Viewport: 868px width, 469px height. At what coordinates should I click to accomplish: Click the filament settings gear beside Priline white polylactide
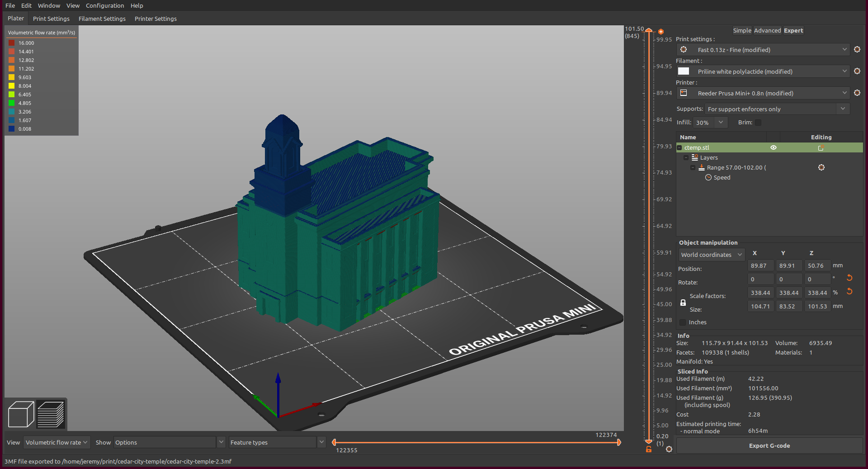(858, 71)
